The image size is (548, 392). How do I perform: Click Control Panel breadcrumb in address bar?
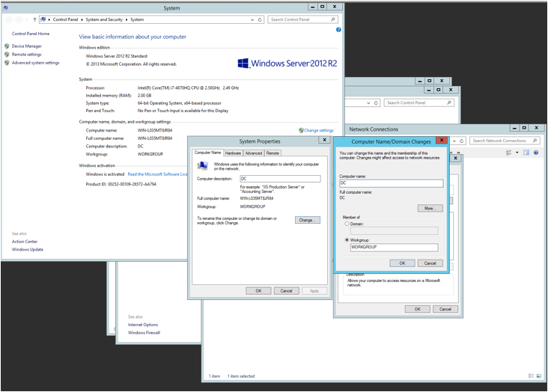(65, 19)
